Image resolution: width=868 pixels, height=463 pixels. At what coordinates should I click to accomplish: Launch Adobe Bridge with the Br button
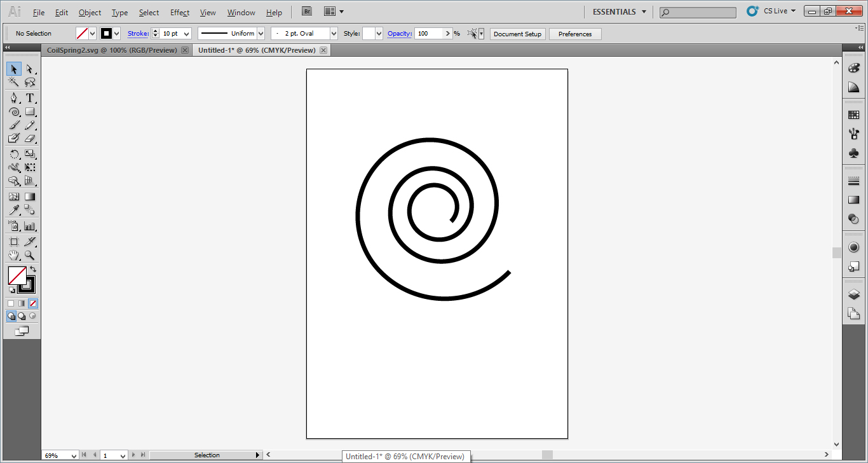[x=307, y=11]
